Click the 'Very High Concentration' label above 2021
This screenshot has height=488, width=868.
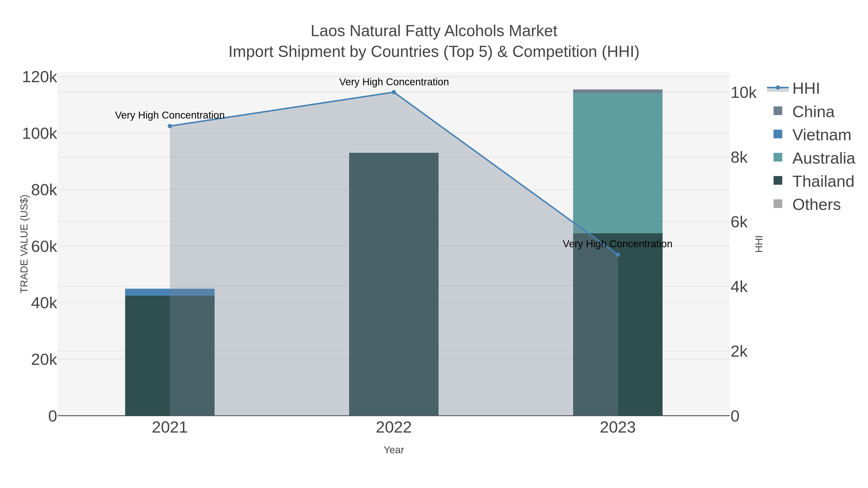170,115
